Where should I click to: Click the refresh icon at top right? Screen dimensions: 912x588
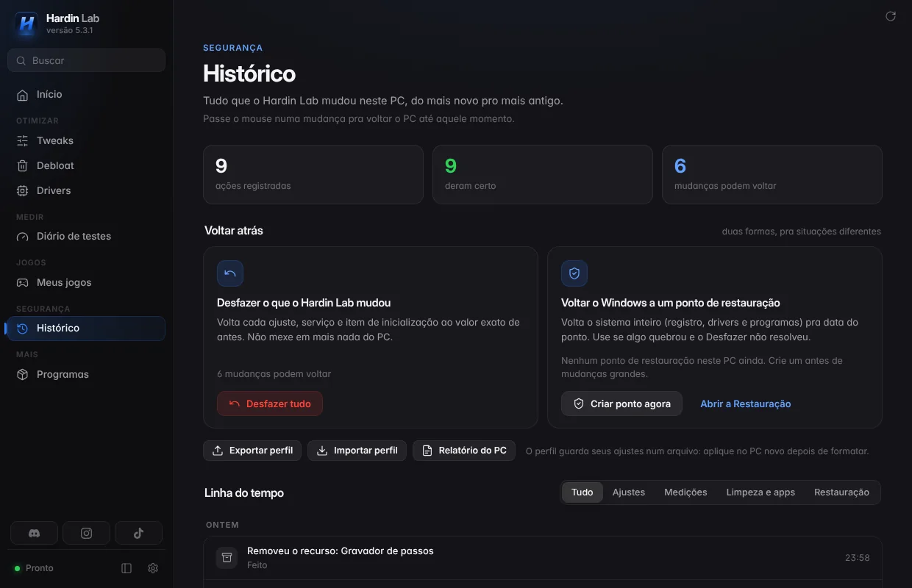point(891,16)
